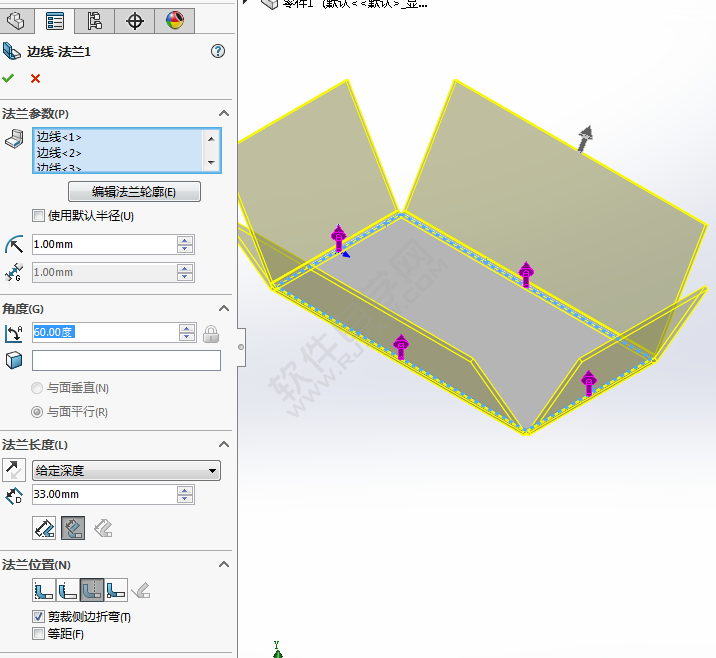Image resolution: width=716 pixels, height=658 pixels.
Task: Decrease bend radius with down spinner
Action: coord(185,249)
